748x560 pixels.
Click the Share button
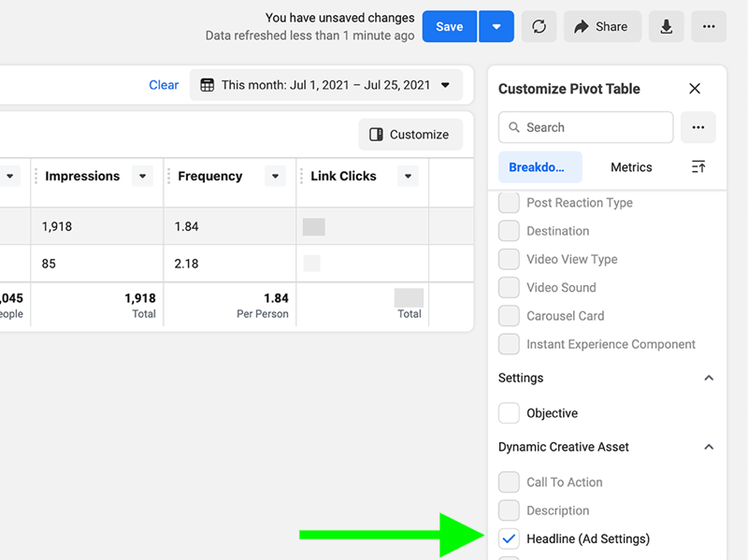point(601,27)
